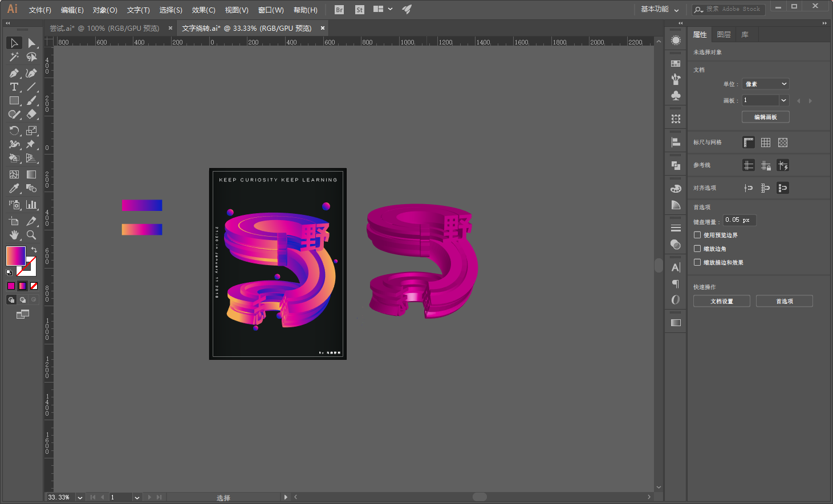Viewport: 833px width, 504px height.
Task: Pick the Eyedropper tool
Action: pos(14,188)
